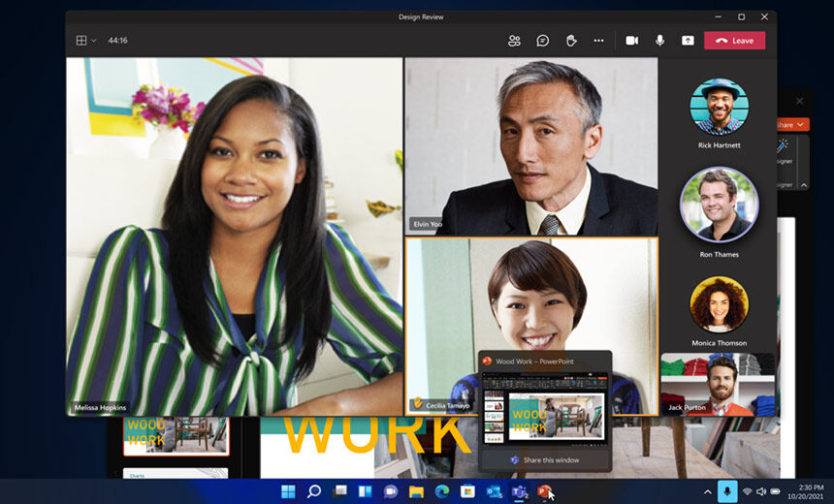Screen dimensions: 834x504
Task: Click Share this window
Action: point(545,459)
